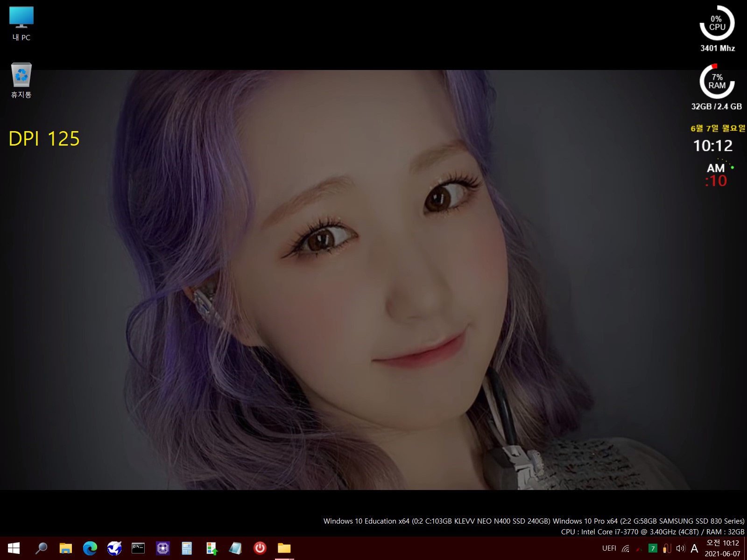Launch File Explorer from the taskbar
The width and height of the screenshot is (747, 560).
pos(65,548)
